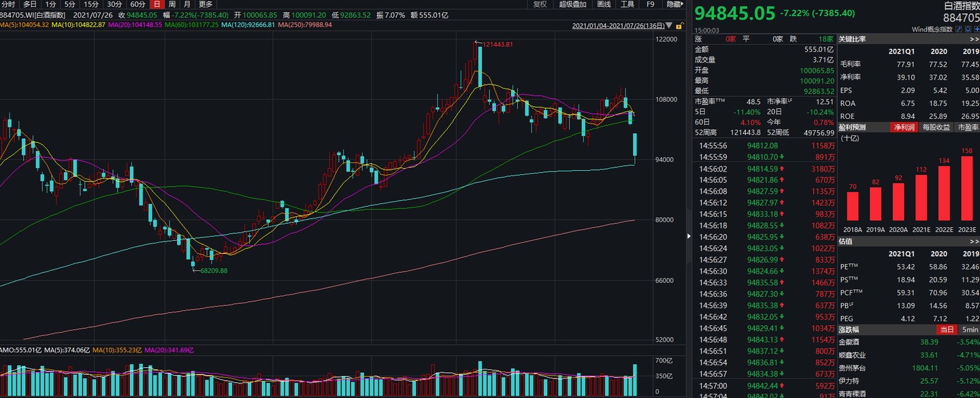The width and height of the screenshot is (980, 398).
Task: Expand the 关键比率 section with >> arrows
Action: click(x=974, y=39)
